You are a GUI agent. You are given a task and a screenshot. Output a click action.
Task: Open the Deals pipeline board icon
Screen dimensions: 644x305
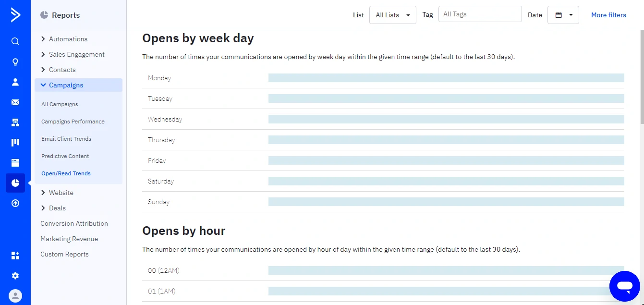pos(15,143)
